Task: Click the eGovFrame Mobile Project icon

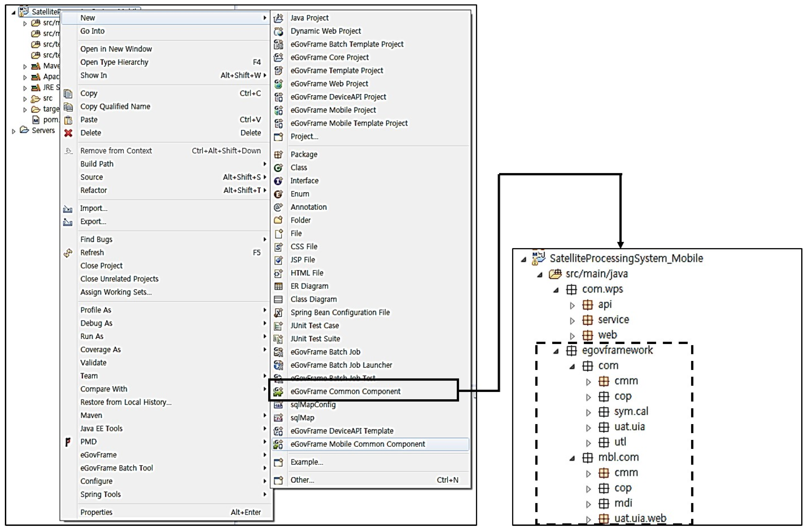Action: tap(278, 110)
